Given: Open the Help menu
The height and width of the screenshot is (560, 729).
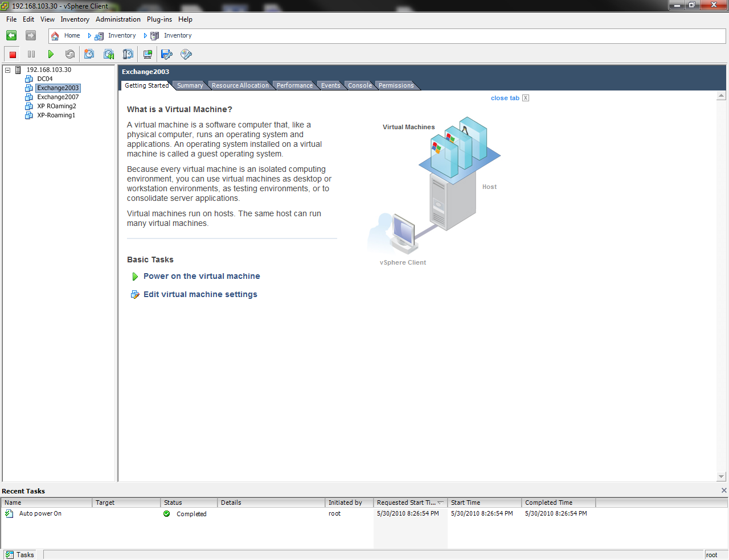Looking at the screenshot, I should click(185, 19).
